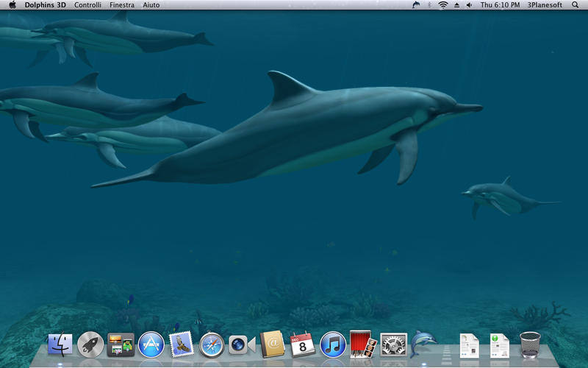
Task: Open System Preferences gear icon
Action: click(x=393, y=344)
